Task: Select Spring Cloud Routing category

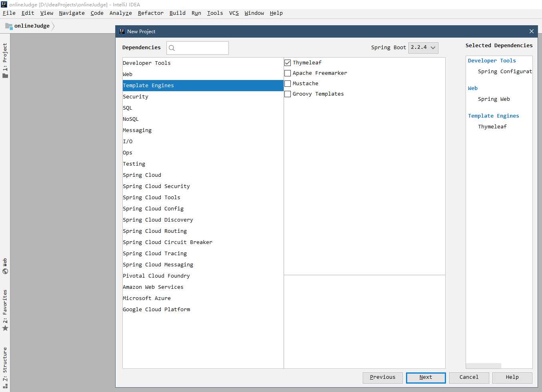Action: pos(203,231)
